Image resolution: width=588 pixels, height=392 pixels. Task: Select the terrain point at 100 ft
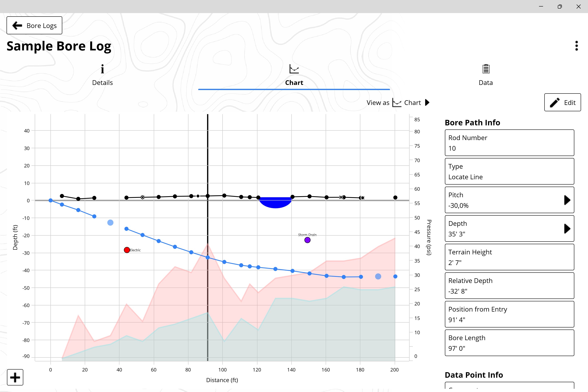click(224, 196)
